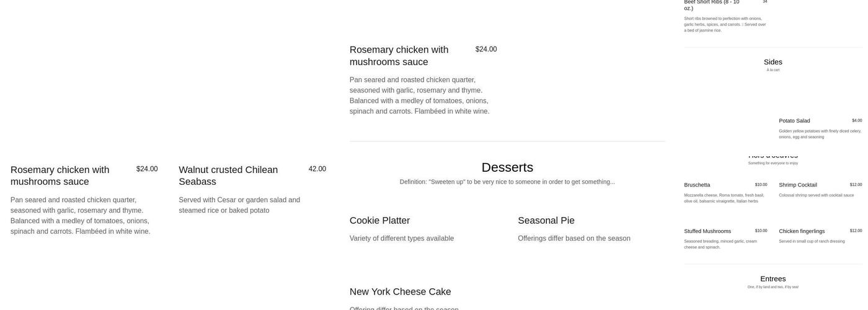Click the 'Sweeten up' definition subtitle
The width and height of the screenshot is (868, 310).
click(507, 182)
